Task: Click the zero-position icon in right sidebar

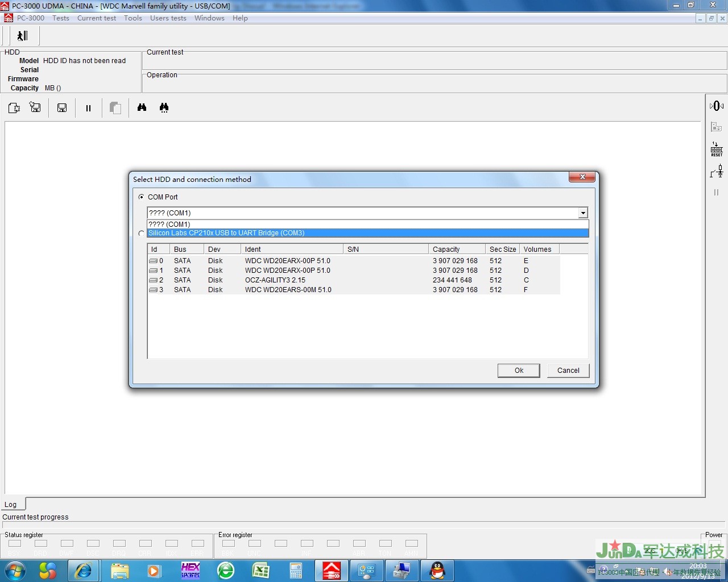Action: (x=717, y=106)
